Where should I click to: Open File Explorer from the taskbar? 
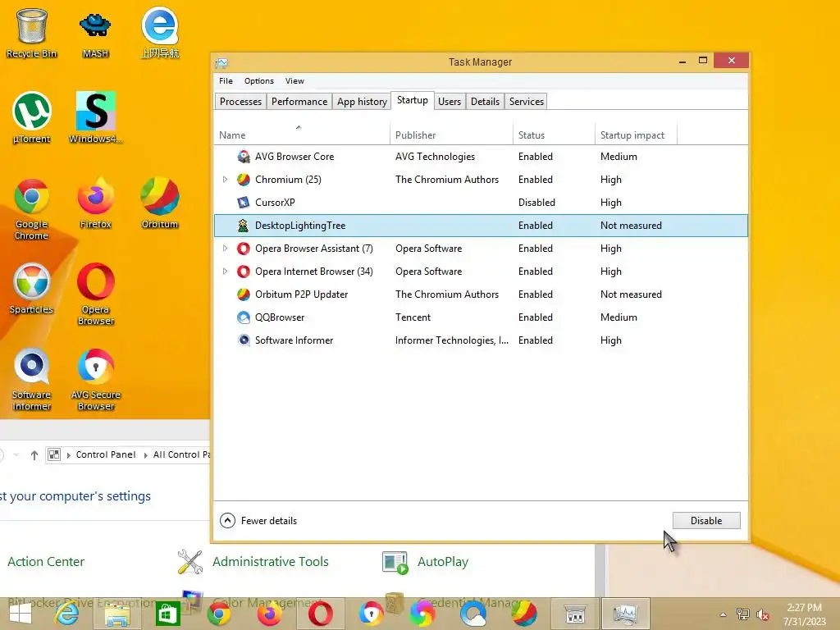[x=116, y=614]
